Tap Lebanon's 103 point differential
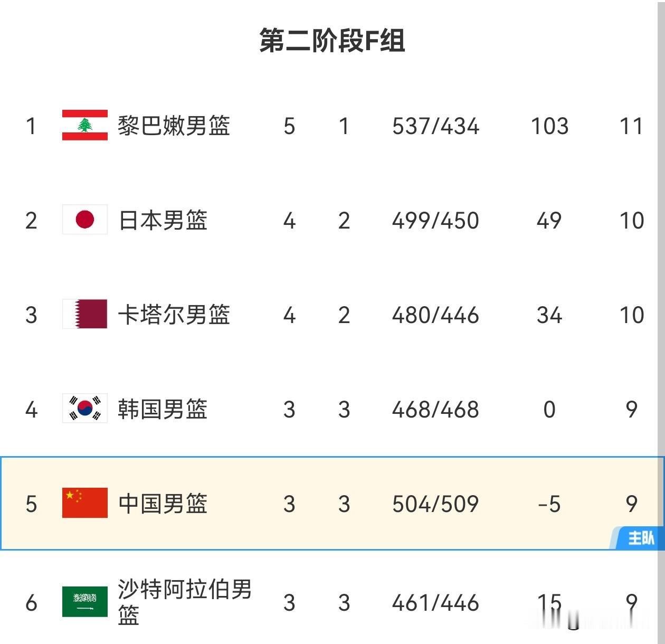 [549, 126]
